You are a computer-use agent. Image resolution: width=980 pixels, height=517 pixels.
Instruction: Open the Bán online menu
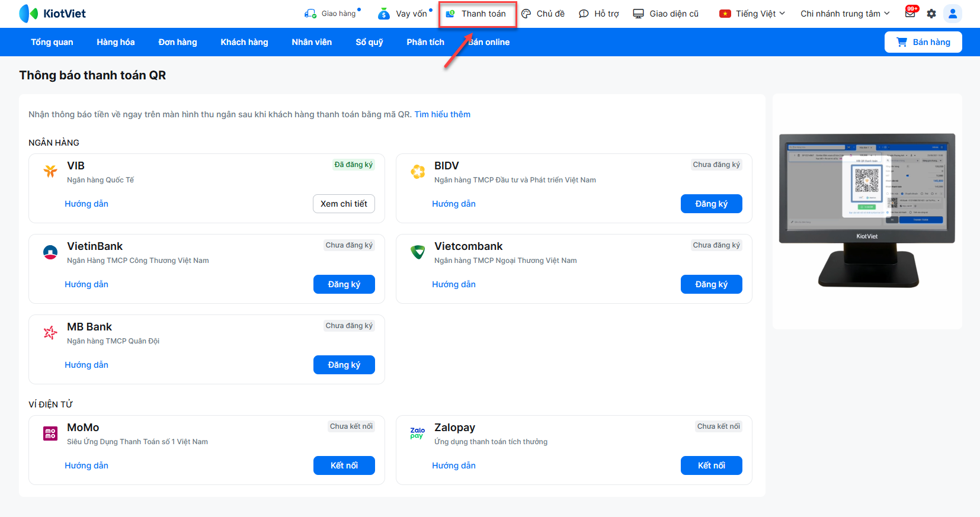489,42
